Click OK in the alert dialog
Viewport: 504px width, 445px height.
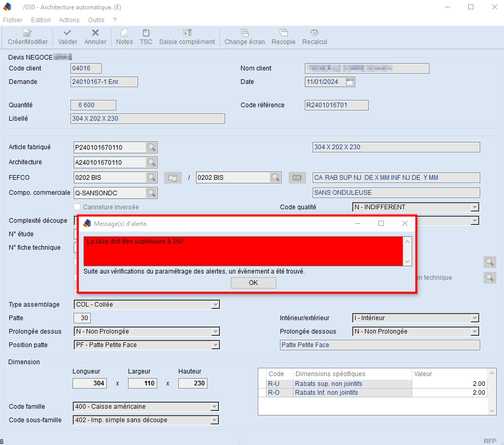tap(253, 283)
